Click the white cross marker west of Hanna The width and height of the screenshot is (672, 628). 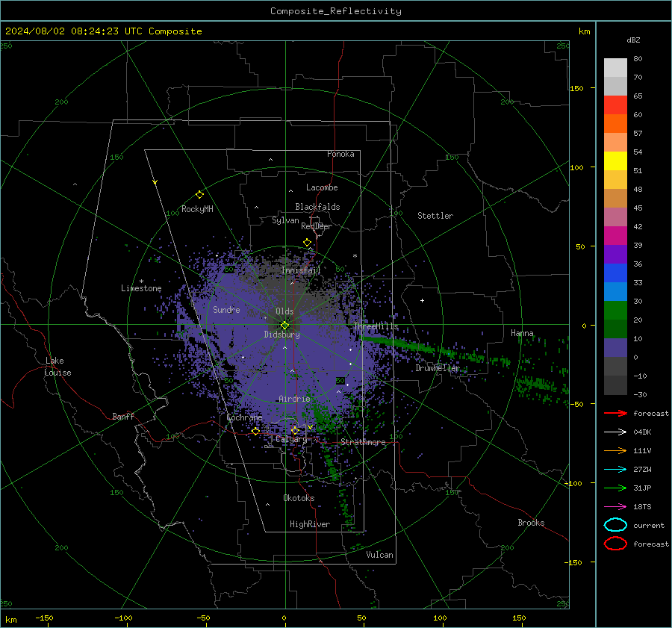(x=422, y=300)
